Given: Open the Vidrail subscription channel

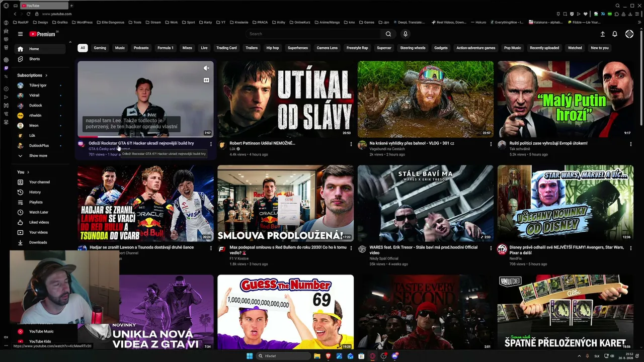Looking at the screenshot, I should click(x=40, y=96).
